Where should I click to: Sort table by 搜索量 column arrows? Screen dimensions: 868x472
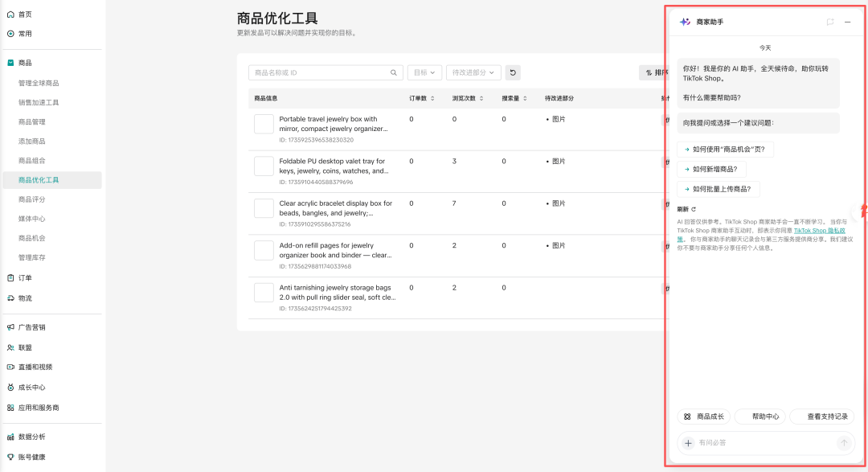[x=525, y=98]
